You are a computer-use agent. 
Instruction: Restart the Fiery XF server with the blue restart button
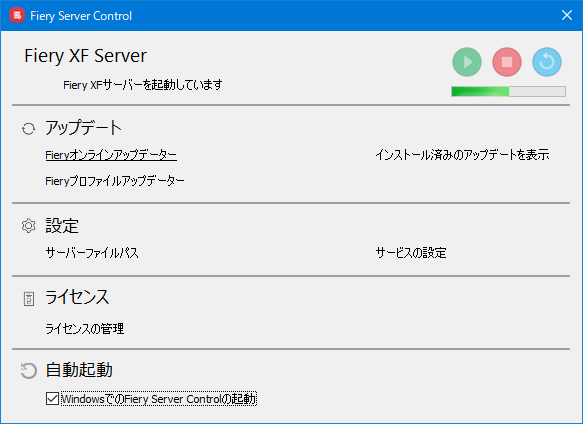click(547, 62)
